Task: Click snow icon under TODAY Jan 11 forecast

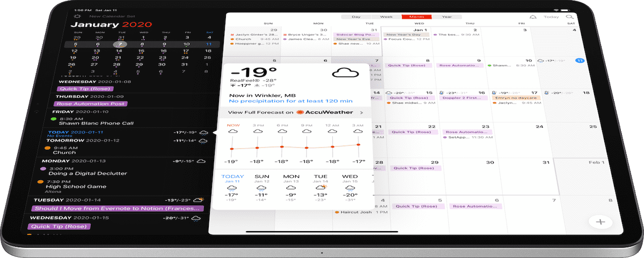Action: [x=232, y=188]
